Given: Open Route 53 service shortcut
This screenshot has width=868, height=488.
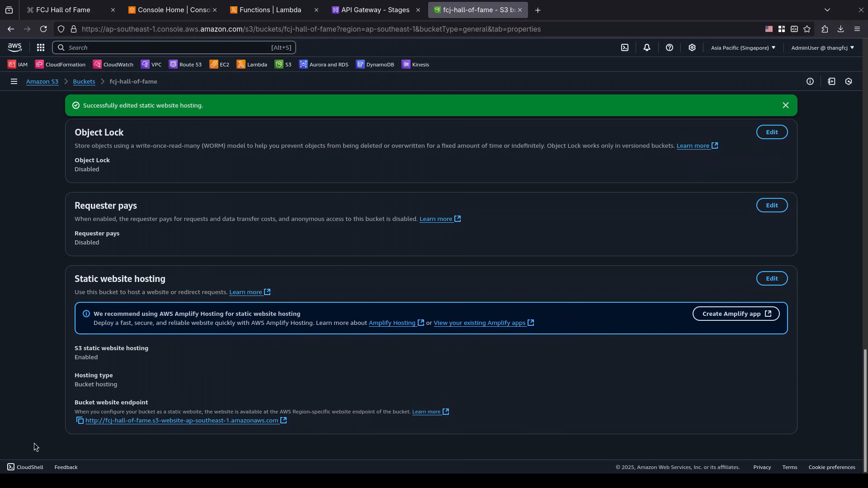Looking at the screenshot, I should point(185,65).
